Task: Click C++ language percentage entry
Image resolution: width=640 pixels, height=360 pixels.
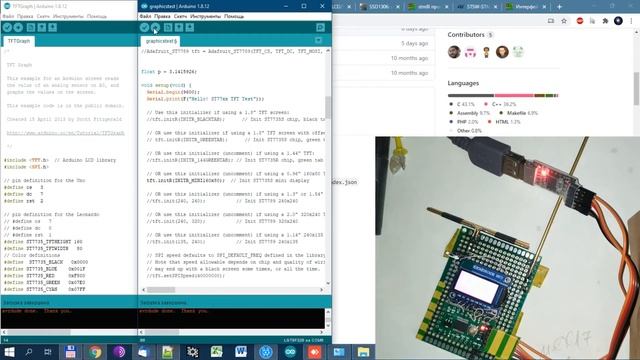Action: (x=500, y=104)
